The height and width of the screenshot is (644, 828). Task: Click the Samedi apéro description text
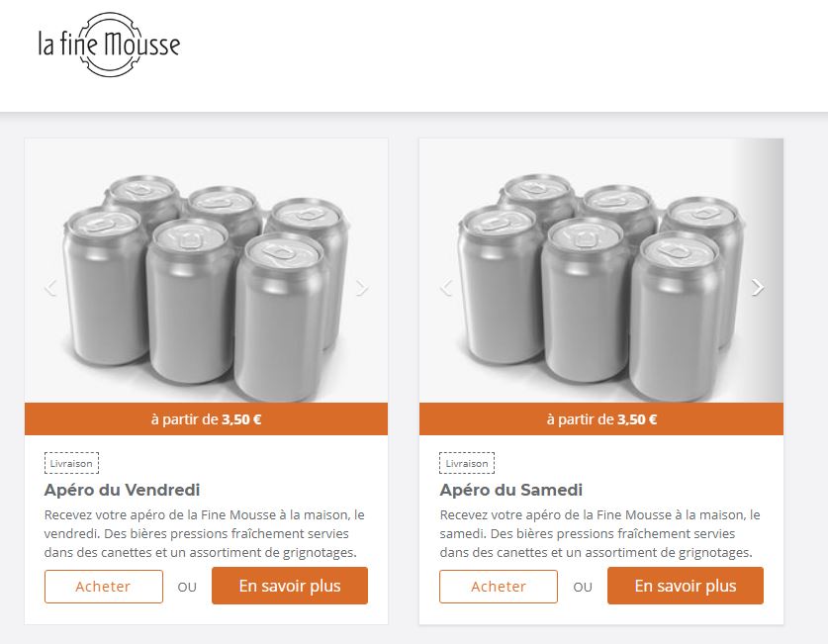pos(599,533)
